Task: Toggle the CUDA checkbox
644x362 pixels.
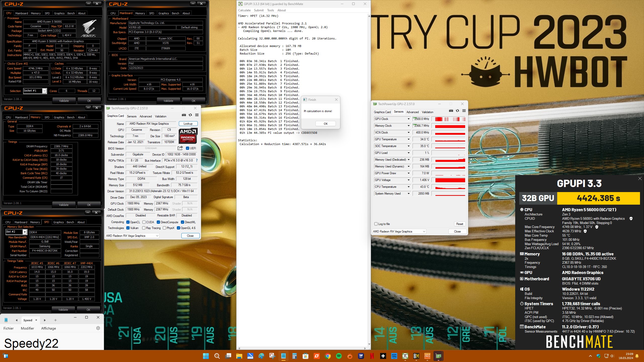Action: point(144,222)
